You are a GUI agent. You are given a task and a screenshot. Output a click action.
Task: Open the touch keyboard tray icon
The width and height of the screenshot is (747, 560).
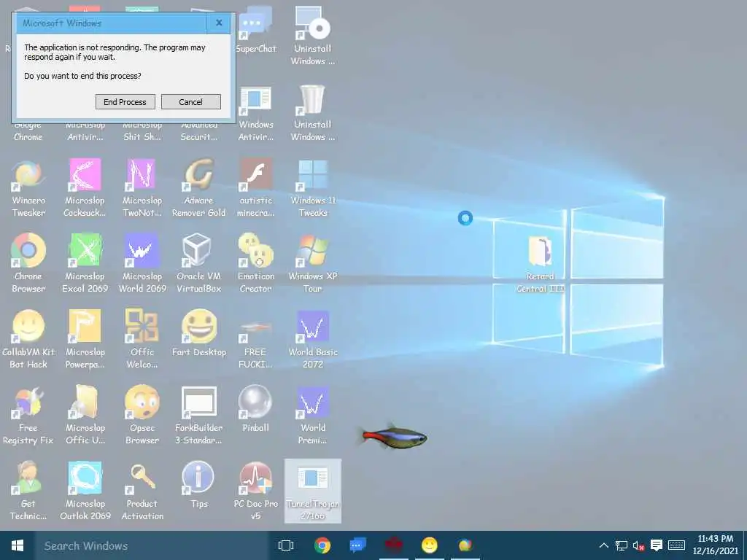point(676,545)
